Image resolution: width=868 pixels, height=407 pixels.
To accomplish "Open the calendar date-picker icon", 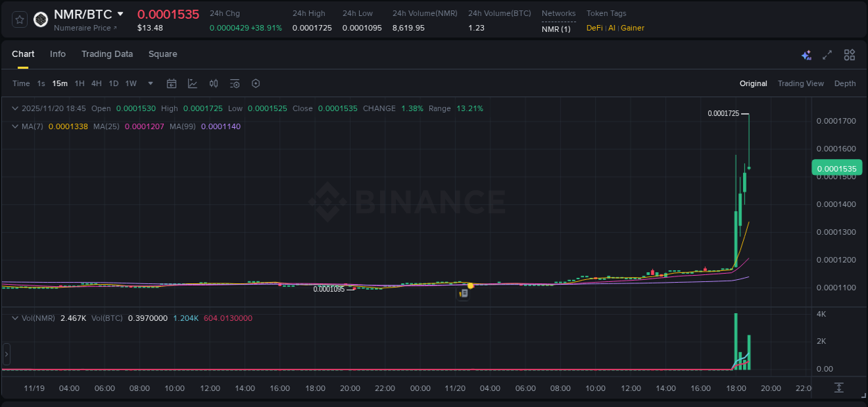I will pyautogui.click(x=172, y=83).
